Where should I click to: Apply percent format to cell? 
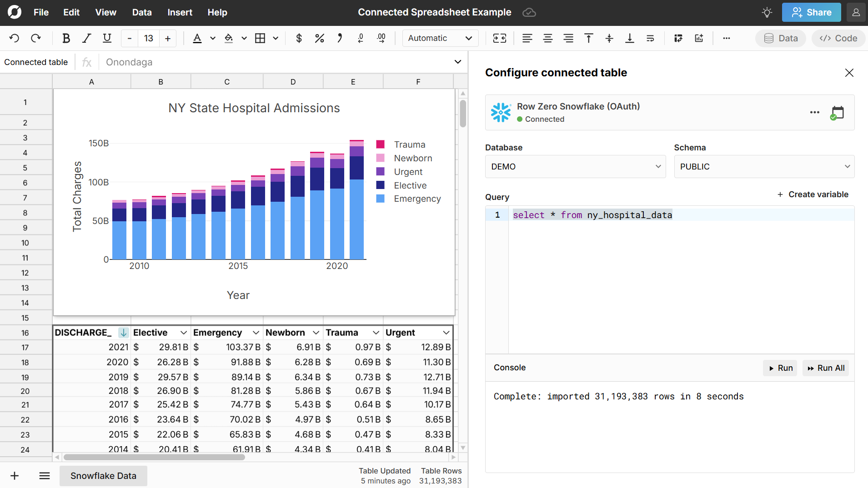pyautogui.click(x=319, y=38)
